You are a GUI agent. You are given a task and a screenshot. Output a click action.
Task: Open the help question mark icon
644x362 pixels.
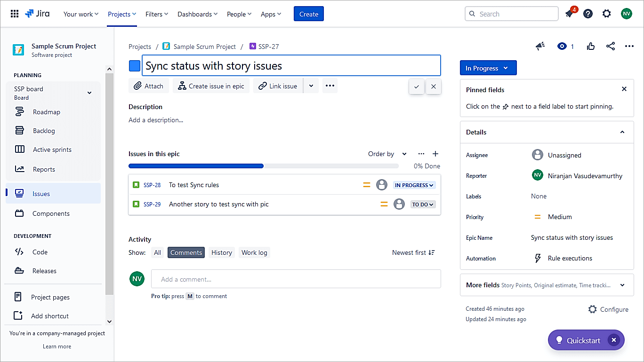click(x=588, y=14)
